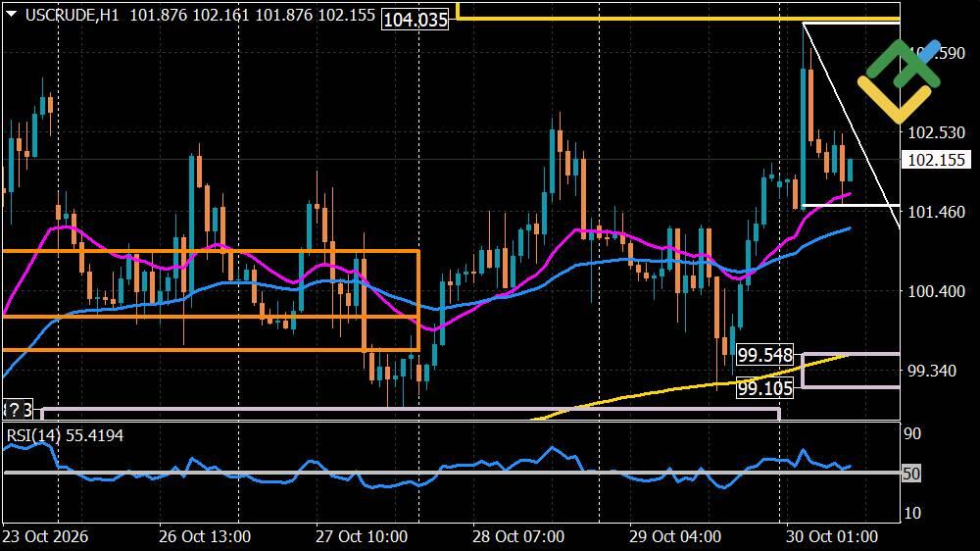Click the 23 Oct 2026 date label

pos(45,536)
